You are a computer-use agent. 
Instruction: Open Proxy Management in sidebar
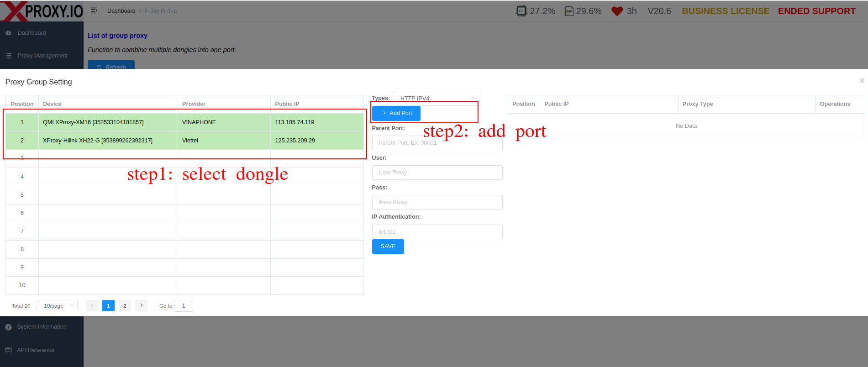(42, 56)
